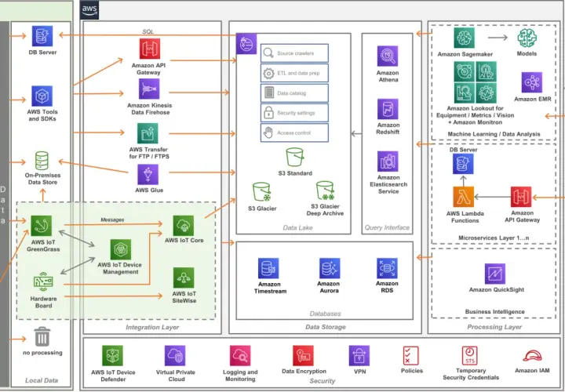Select the On-Premises Data Store icon
Viewport: 565px width, 392px height.
click(42, 161)
